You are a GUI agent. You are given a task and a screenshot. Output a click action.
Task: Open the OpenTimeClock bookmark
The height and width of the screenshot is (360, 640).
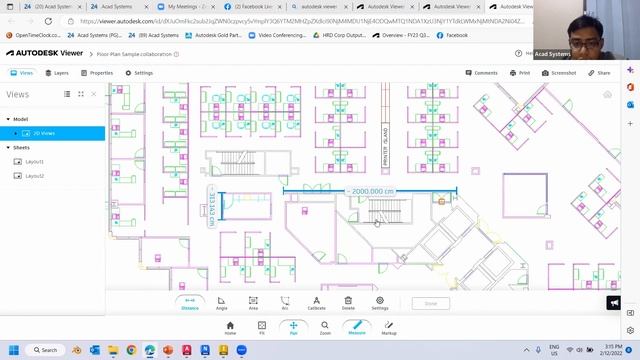(x=33, y=36)
